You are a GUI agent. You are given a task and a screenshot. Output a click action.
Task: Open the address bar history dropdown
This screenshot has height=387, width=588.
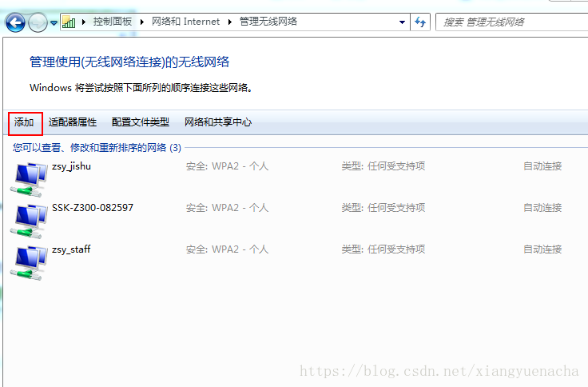pyautogui.click(x=402, y=22)
